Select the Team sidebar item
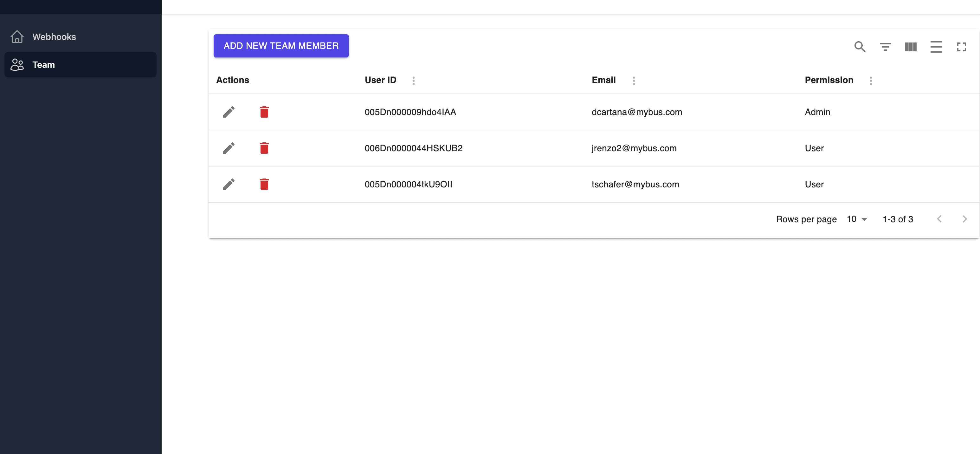Image resolution: width=980 pixels, height=454 pixels. (80, 65)
